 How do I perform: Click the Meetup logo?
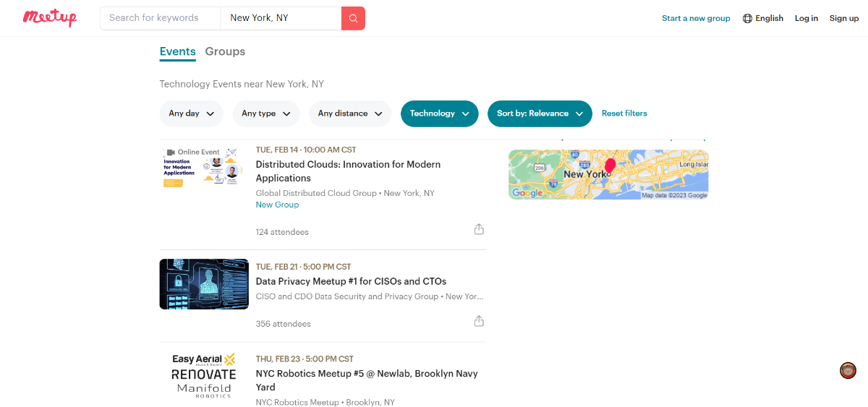click(49, 17)
